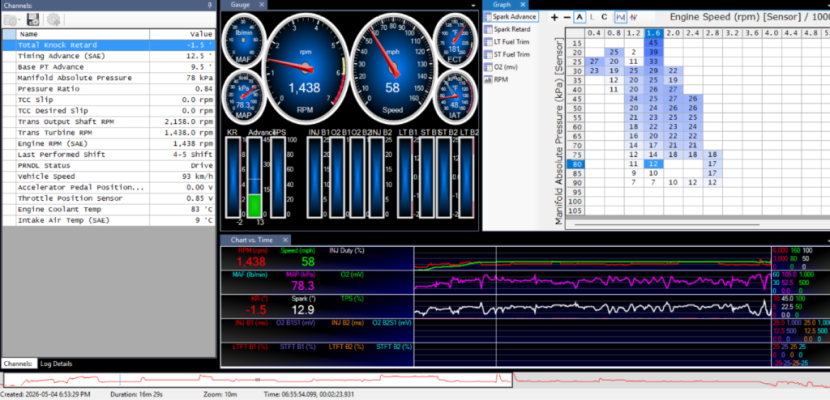Screen dimensions: 830x400
Task: Select the highlighted 80 kPa row header
Action: [x=576, y=164]
